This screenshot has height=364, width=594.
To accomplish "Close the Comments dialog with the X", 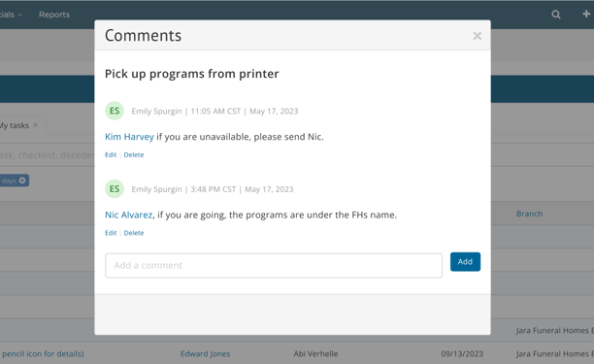I will click(477, 36).
